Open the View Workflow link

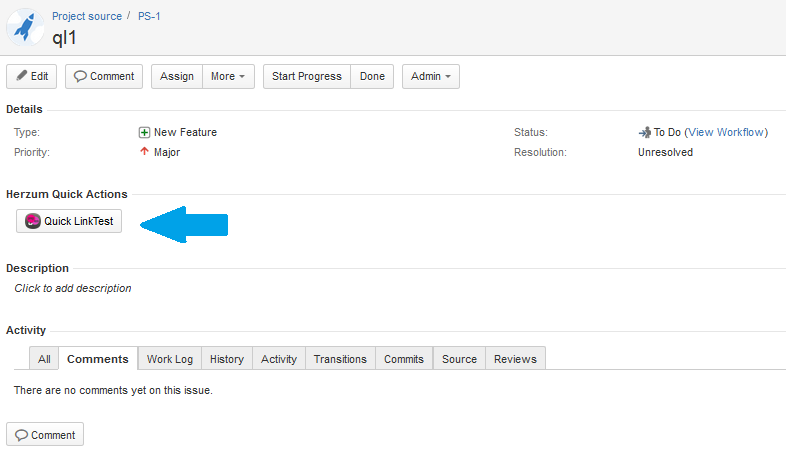click(x=726, y=132)
